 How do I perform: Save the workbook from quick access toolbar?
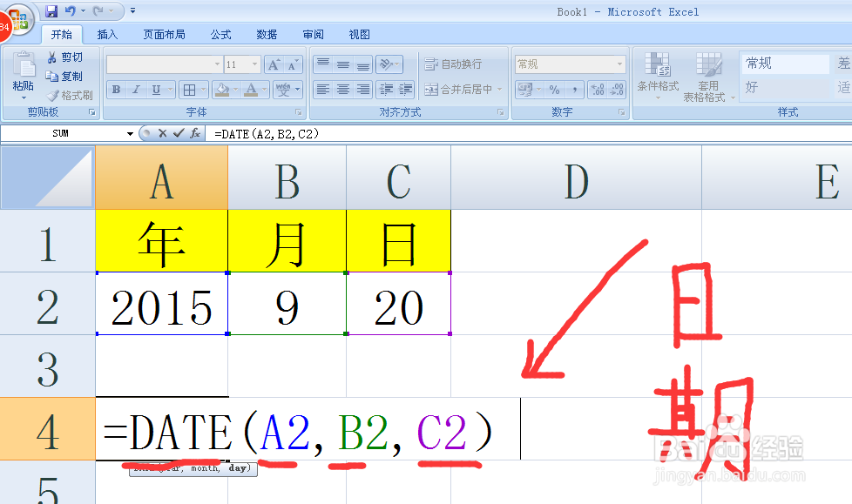click(x=51, y=10)
